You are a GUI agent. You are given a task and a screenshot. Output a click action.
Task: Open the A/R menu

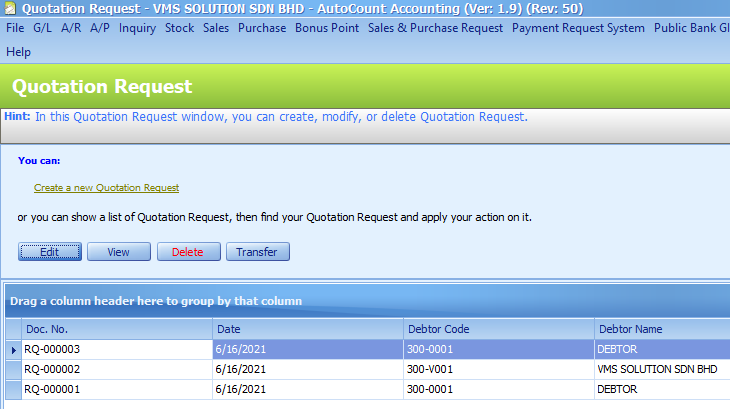[x=71, y=28]
